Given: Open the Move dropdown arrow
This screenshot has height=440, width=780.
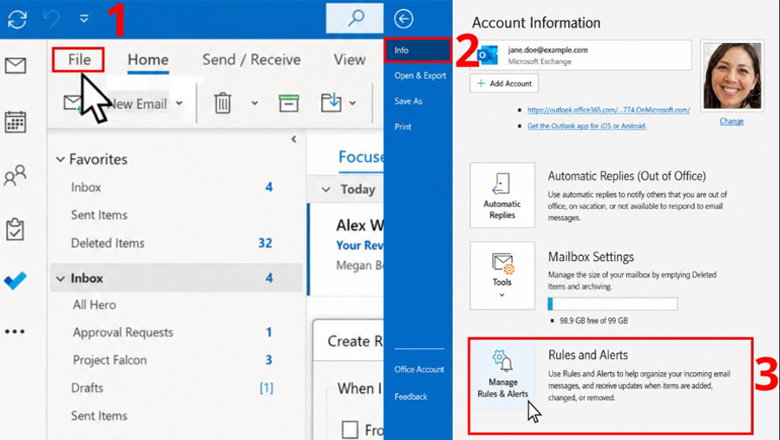Looking at the screenshot, I should pos(353,103).
